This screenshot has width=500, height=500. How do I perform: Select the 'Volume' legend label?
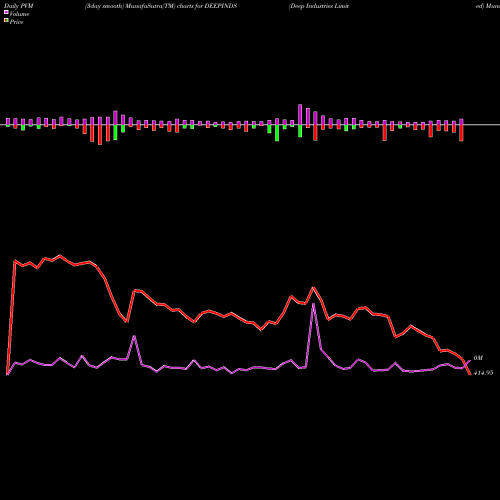[19, 14]
